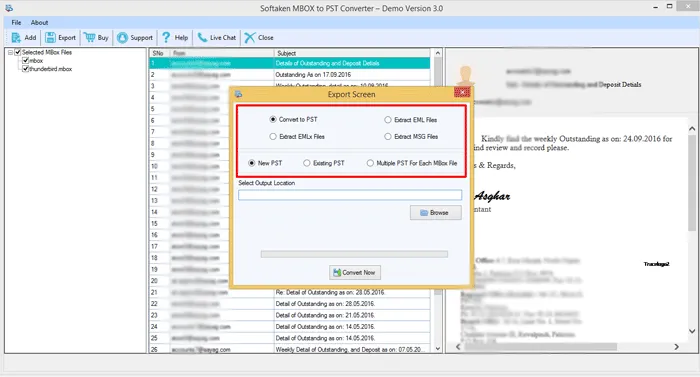Click preview pane scroll down arrow
700x377 pixels.
[x=692, y=331]
